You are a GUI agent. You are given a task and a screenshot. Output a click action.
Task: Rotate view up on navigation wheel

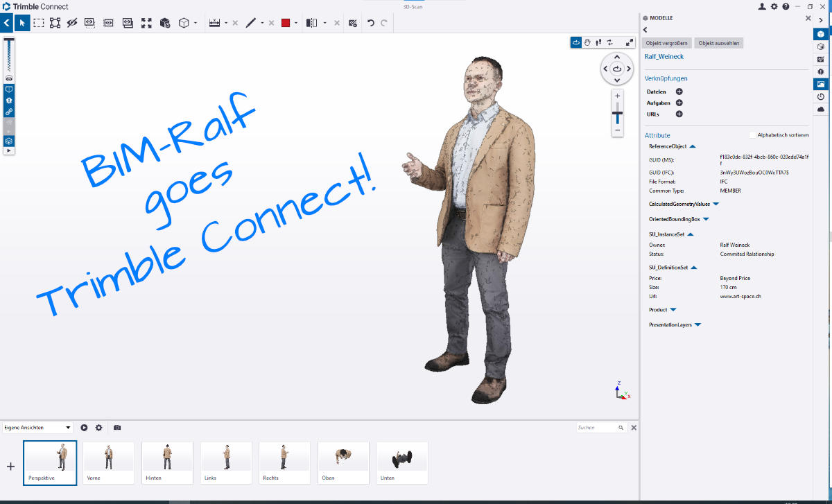[x=617, y=58]
